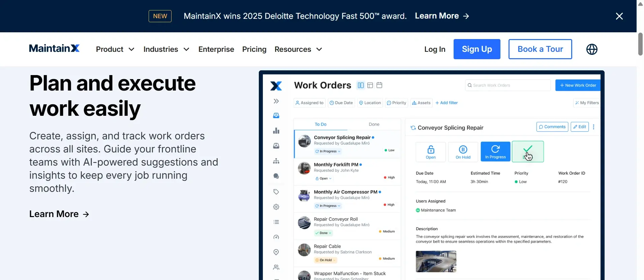
Task: Switch to calendar view icon
Action: click(x=379, y=85)
